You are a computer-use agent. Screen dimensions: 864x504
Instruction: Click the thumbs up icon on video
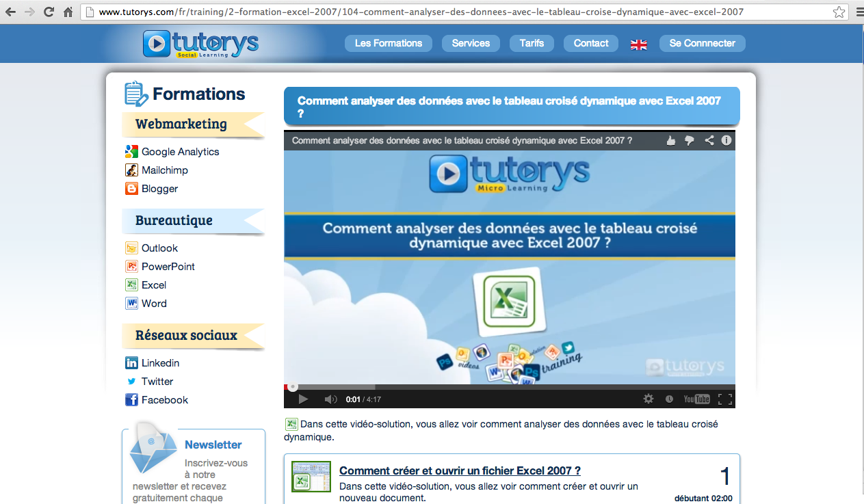point(671,140)
